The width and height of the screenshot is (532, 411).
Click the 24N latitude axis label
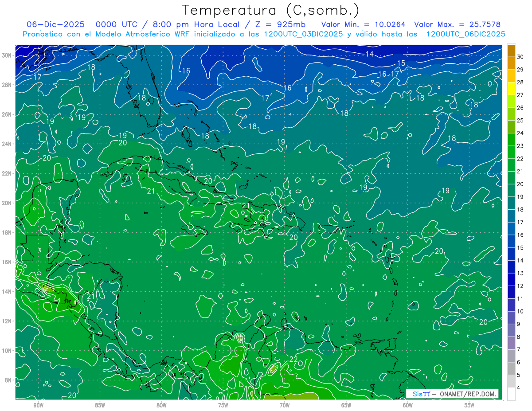7,144
